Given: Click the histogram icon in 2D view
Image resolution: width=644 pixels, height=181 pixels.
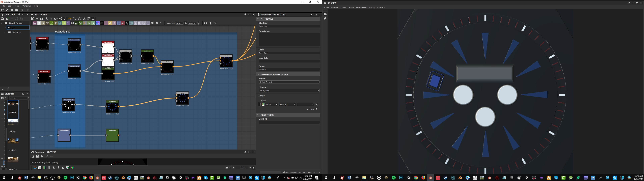Looking at the screenshot, I should [x=63, y=168].
